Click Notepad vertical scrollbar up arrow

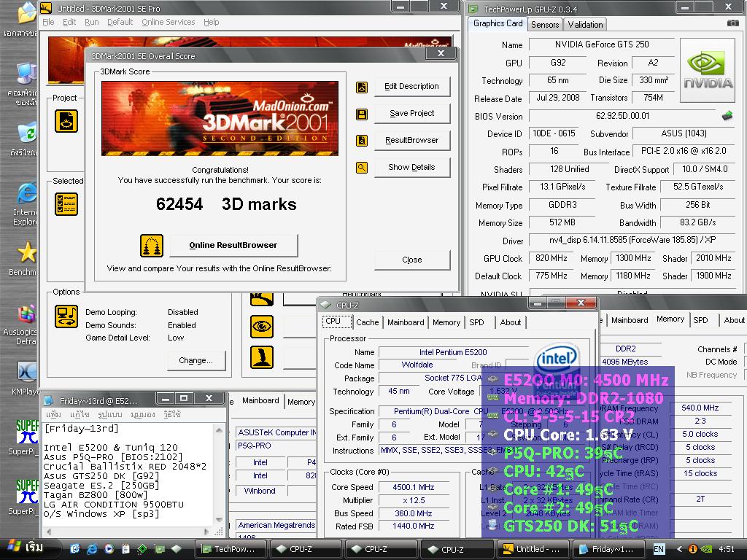[219, 430]
